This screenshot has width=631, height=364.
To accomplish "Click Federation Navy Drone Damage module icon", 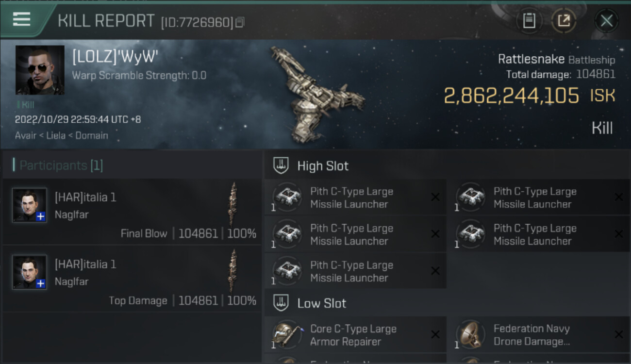I will (470, 334).
